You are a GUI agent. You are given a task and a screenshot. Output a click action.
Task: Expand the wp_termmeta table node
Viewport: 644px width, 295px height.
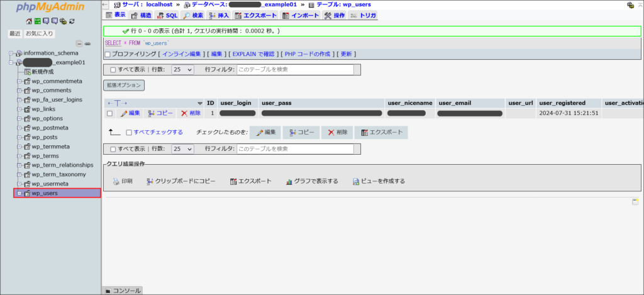point(19,147)
